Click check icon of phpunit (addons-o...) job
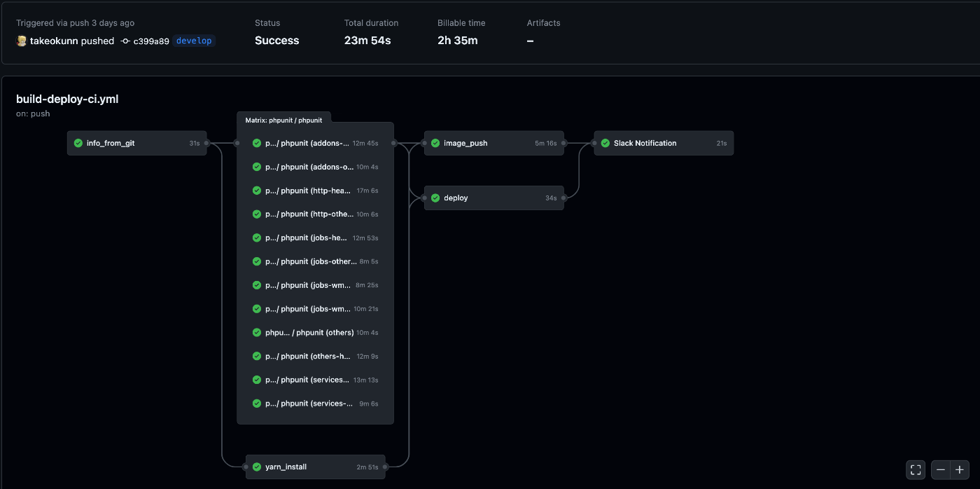The height and width of the screenshot is (489, 980). 257,167
